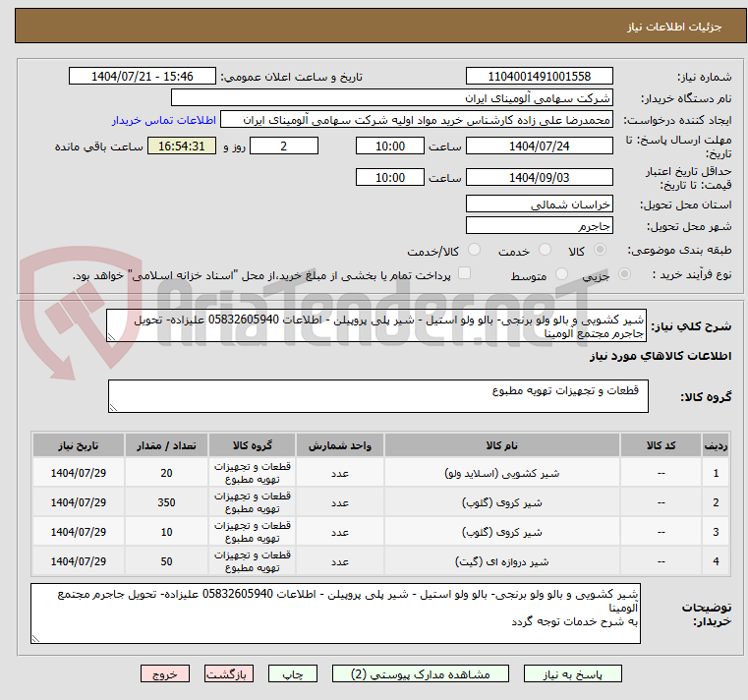Click the response deadline date field 1404/07/24
Viewport: 748px width, 700px height.
point(539,146)
